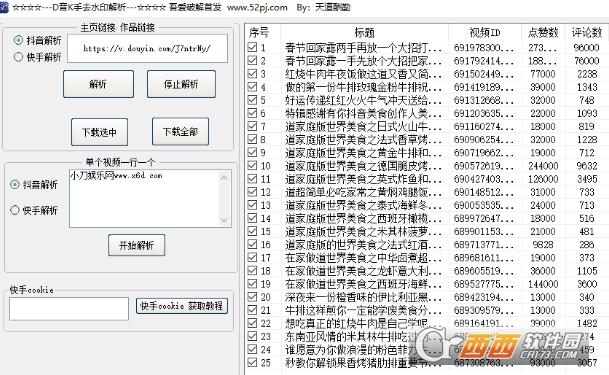
Task: Click like count 244000 in row 10
Action: tap(543, 166)
